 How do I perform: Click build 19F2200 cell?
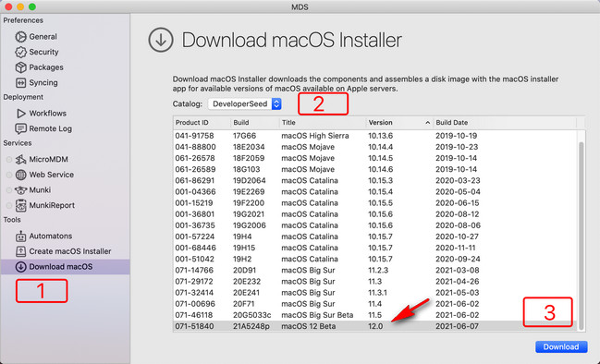click(x=249, y=203)
